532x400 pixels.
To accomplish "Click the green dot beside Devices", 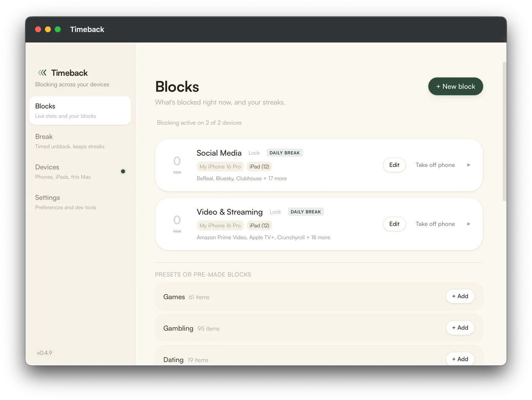I will point(123,171).
